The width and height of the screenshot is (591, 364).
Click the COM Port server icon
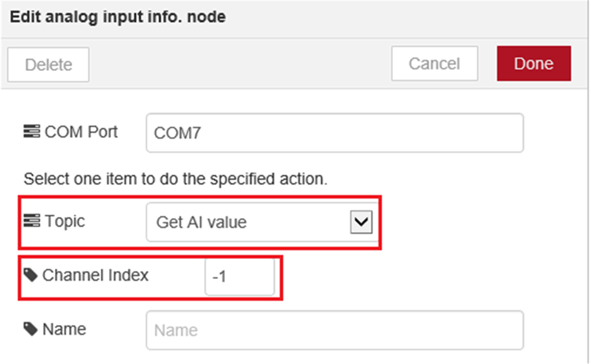point(32,131)
